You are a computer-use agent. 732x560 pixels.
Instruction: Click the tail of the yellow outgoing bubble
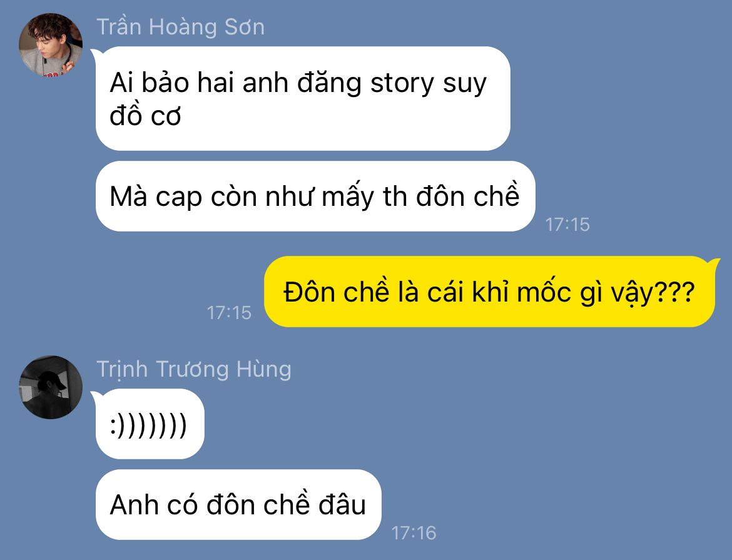coord(714,264)
